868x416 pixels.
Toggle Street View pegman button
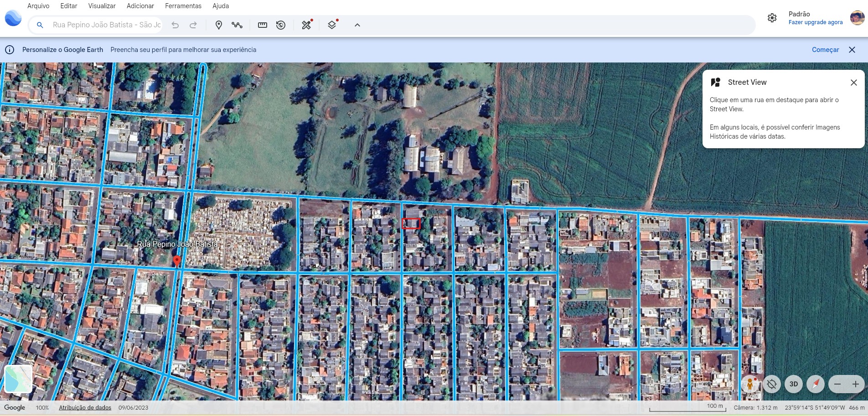[x=750, y=384]
